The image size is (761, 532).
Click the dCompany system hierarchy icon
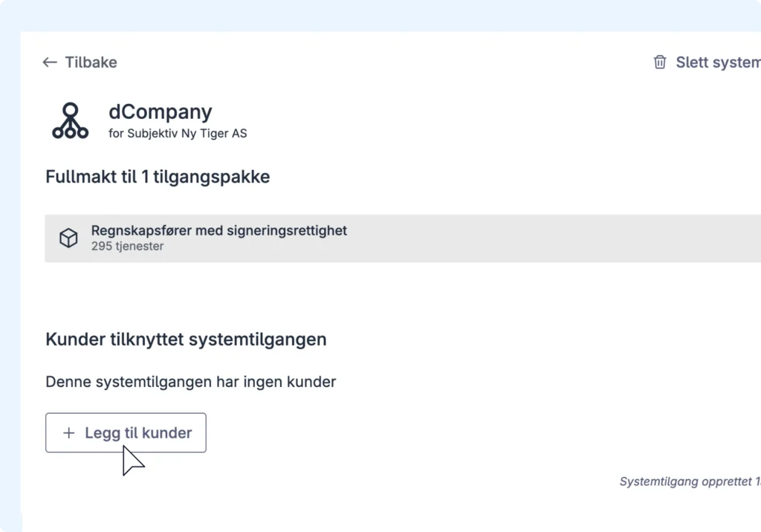[71, 120]
